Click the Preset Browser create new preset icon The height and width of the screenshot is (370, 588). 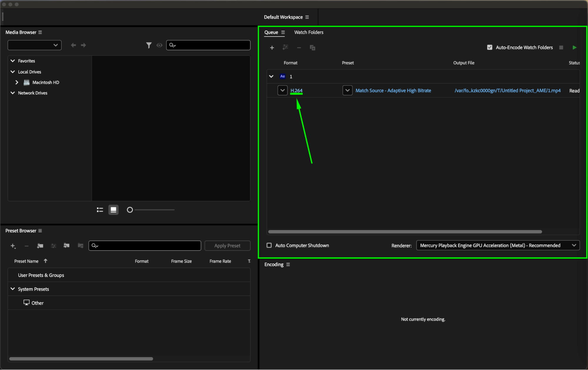[13, 246]
